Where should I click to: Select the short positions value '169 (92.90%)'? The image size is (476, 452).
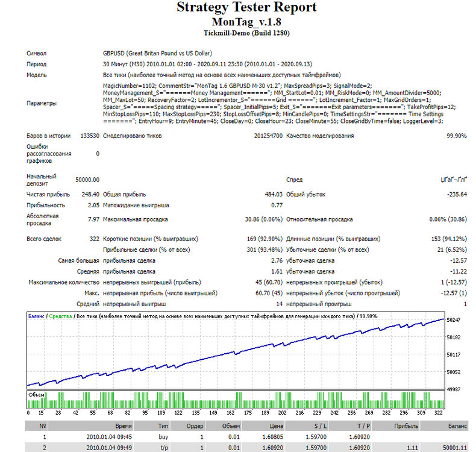[x=265, y=239]
